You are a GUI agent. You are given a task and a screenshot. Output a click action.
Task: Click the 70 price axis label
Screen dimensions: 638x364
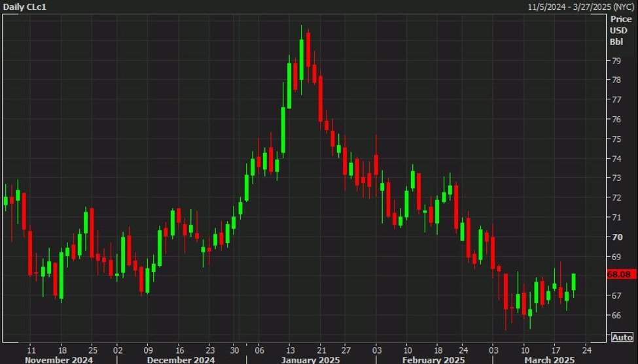coord(616,237)
